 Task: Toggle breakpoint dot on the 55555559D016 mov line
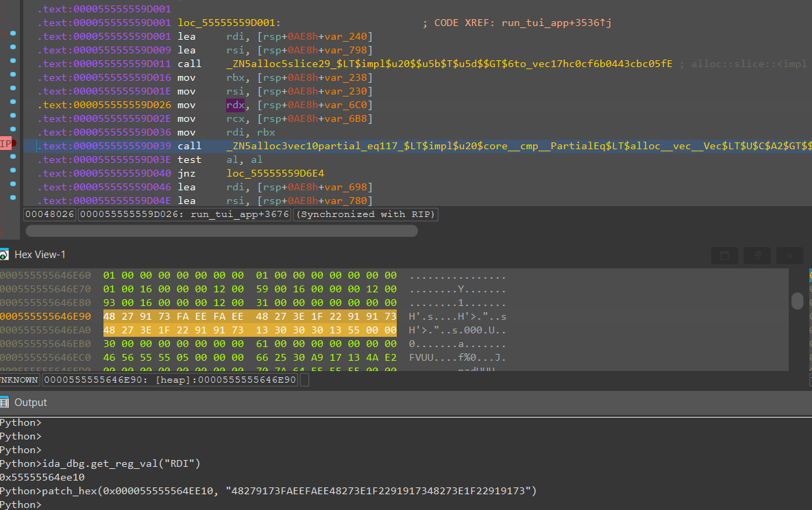(13, 75)
